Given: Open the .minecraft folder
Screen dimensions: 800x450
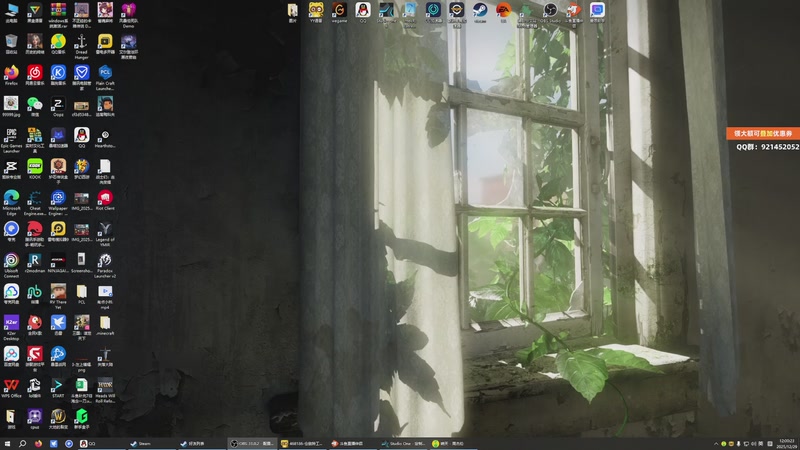Looking at the screenshot, I should 105,325.
